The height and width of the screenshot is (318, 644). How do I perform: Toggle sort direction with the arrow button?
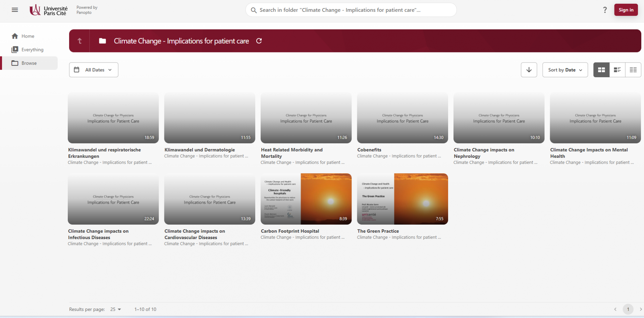tap(529, 70)
